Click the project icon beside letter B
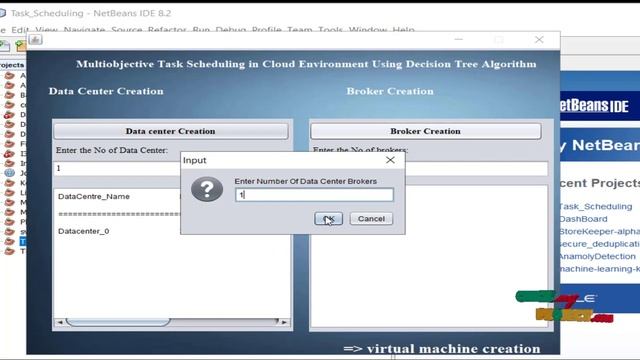The image size is (640, 360). coord(9,95)
